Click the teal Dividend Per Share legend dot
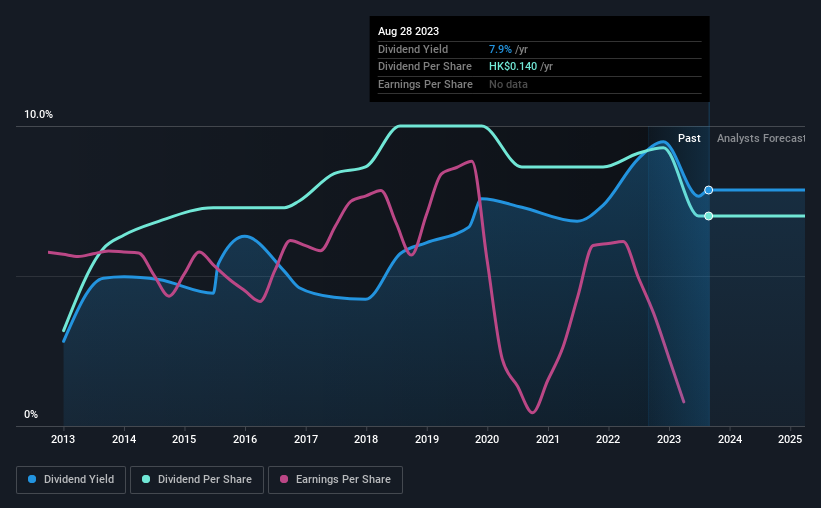The height and width of the screenshot is (508, 821). (x=146, y=479)
